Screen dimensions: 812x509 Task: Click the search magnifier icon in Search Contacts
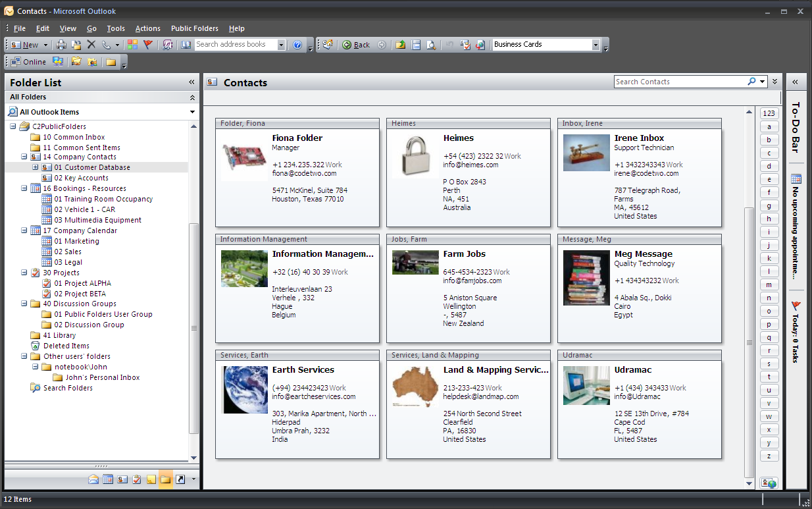[752, 82]
